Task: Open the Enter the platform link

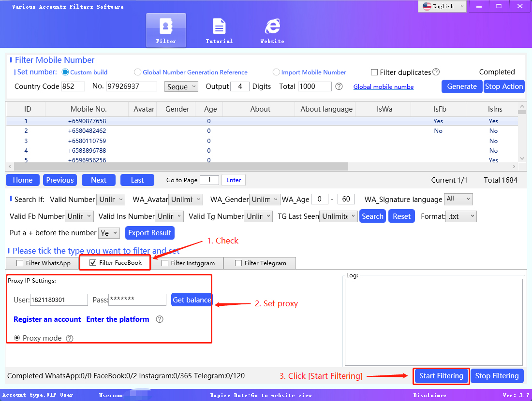Action: tap(118, 319)
